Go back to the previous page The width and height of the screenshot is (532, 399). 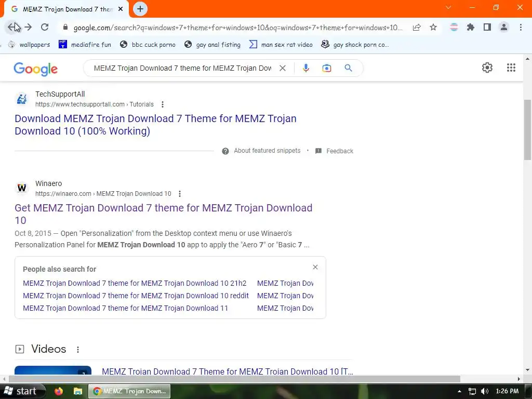tap(12, 27)
